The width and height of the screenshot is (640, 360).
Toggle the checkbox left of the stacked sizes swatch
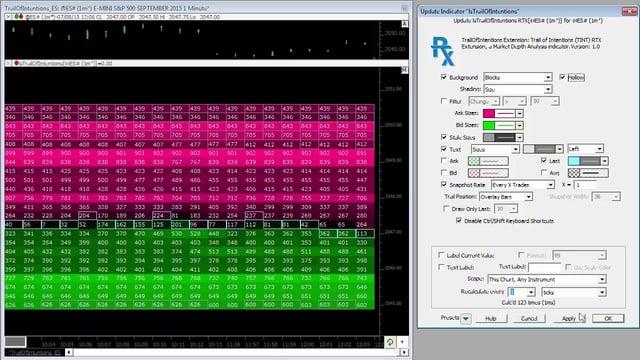point(444,137)
